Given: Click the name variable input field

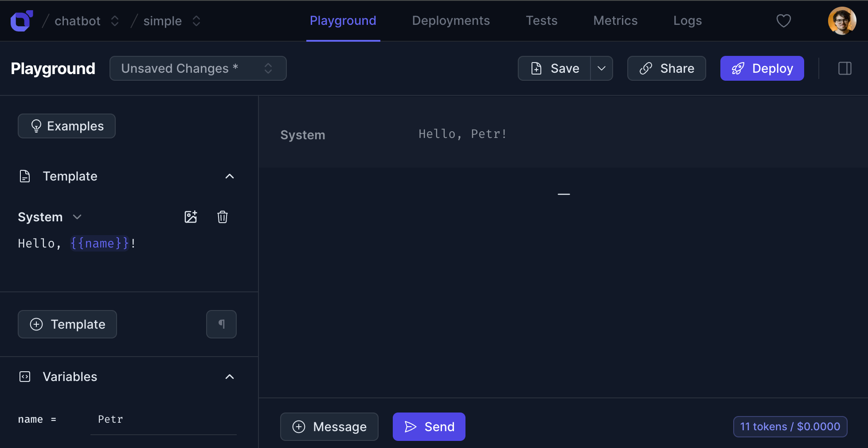Looking at the screenshot, I should click(164, 420).
